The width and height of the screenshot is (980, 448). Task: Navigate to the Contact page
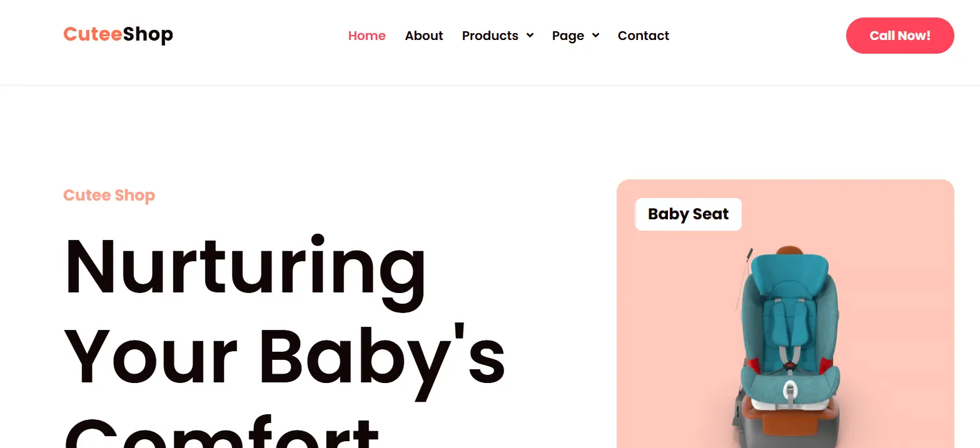[643, 36]
